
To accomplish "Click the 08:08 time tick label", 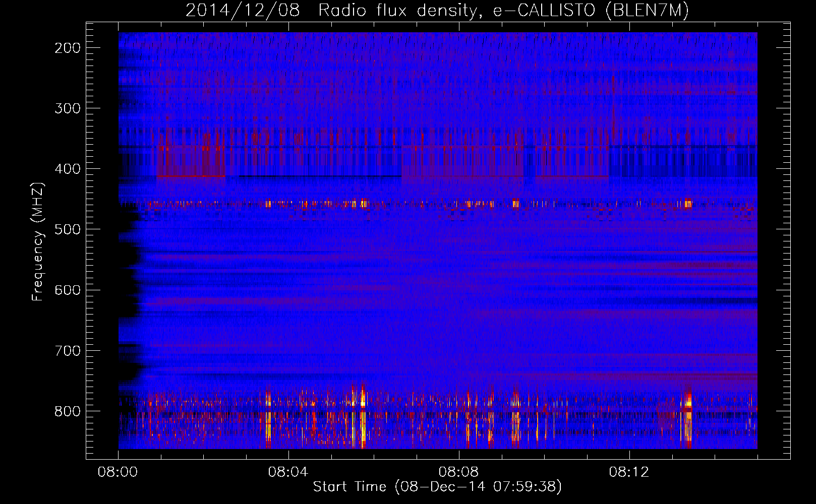I will 458,472.
